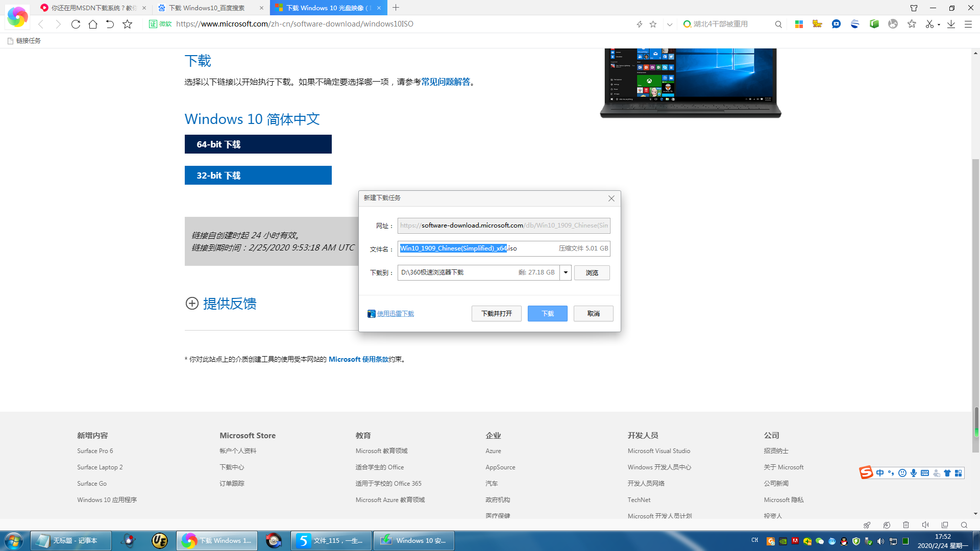Click the 64-bit 下载 button
980x551 pixels.
258,144
